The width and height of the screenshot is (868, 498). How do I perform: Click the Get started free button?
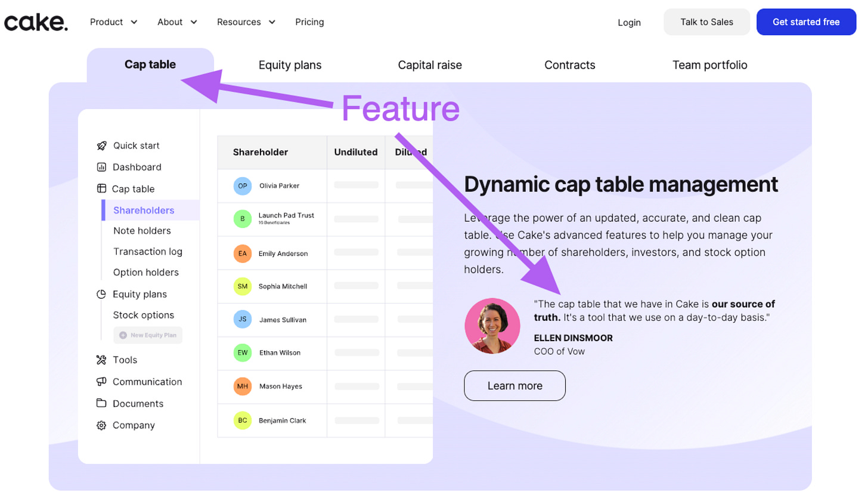pyautogui.click(x=806, y=22)
